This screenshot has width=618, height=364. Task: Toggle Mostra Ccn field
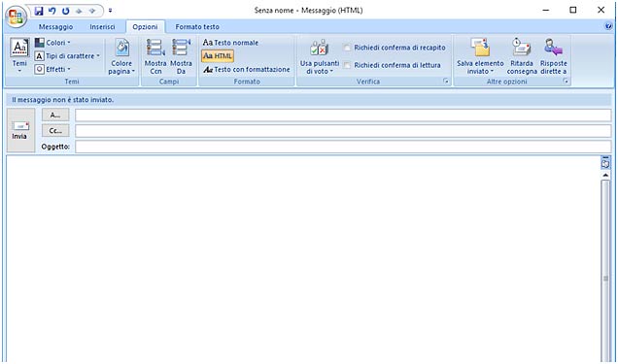coord(155,56)
